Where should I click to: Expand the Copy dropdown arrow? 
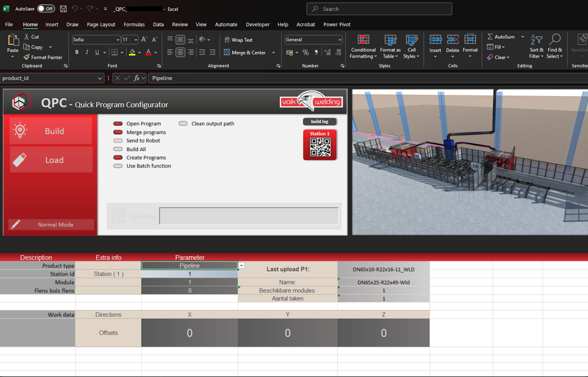click(x=50, y=47)
